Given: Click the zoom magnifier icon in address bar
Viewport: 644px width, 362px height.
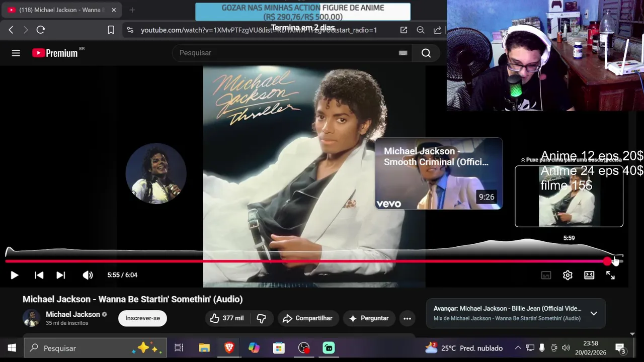Looking at the screenshot, I should pyautogui.click(x=421, y=30).
